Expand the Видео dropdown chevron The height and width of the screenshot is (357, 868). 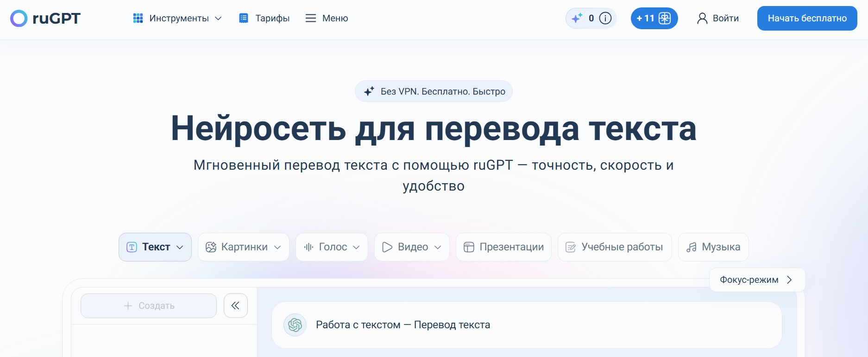point(438,247)
